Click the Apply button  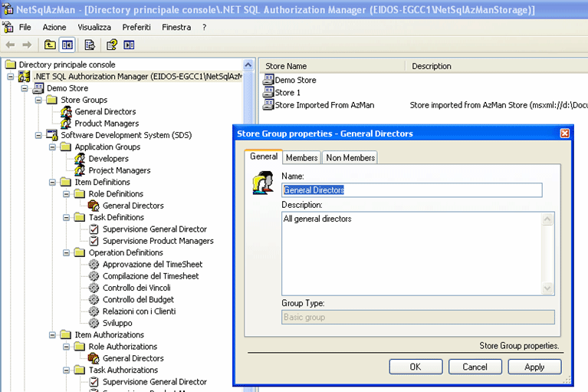(x=534, y=367)
